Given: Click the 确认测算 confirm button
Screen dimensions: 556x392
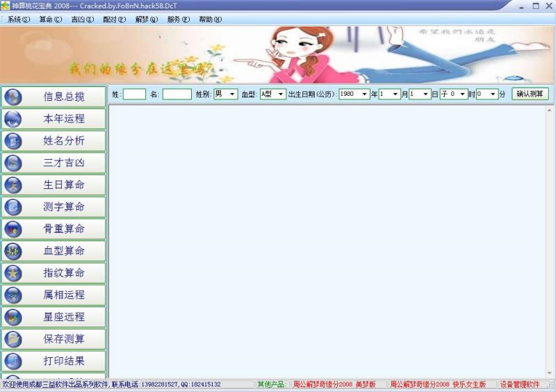Looking at the screenshot, I should 530,94.
